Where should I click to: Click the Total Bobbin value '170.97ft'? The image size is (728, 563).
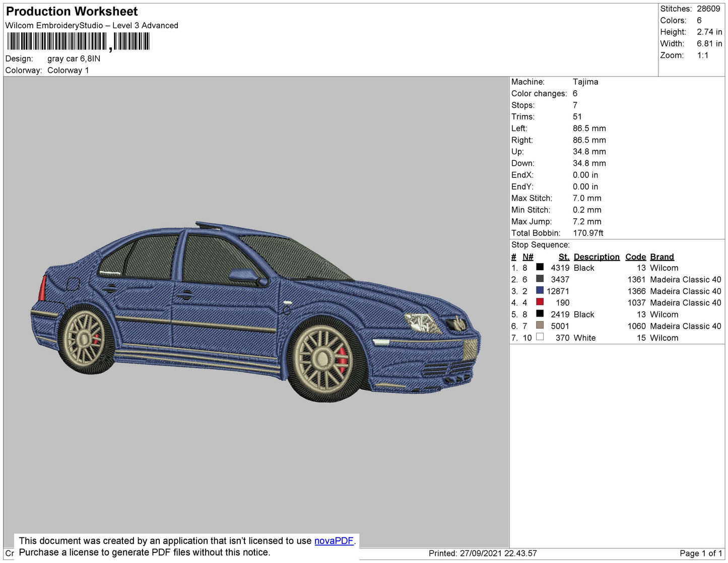click(x=588, y=233)
